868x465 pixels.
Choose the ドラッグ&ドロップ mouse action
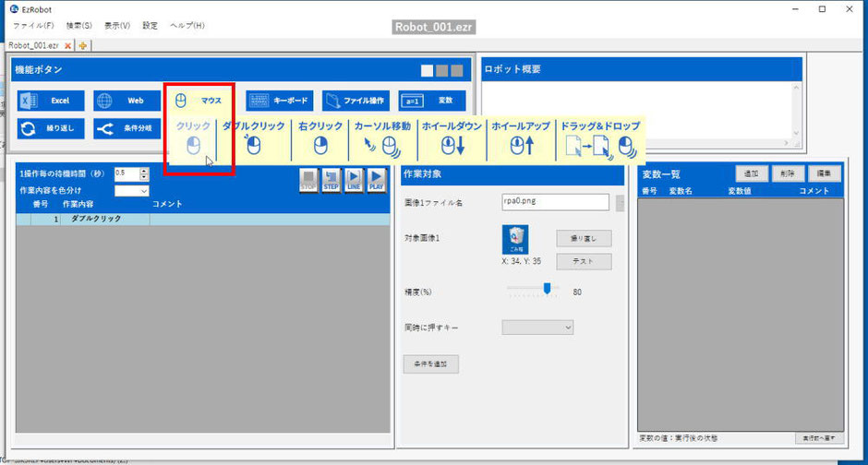point(600,138)
